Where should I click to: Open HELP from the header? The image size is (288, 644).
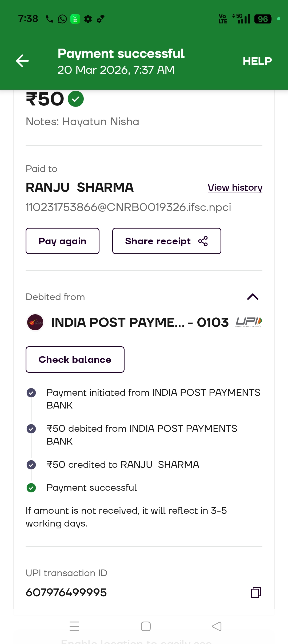pos(257,61)
